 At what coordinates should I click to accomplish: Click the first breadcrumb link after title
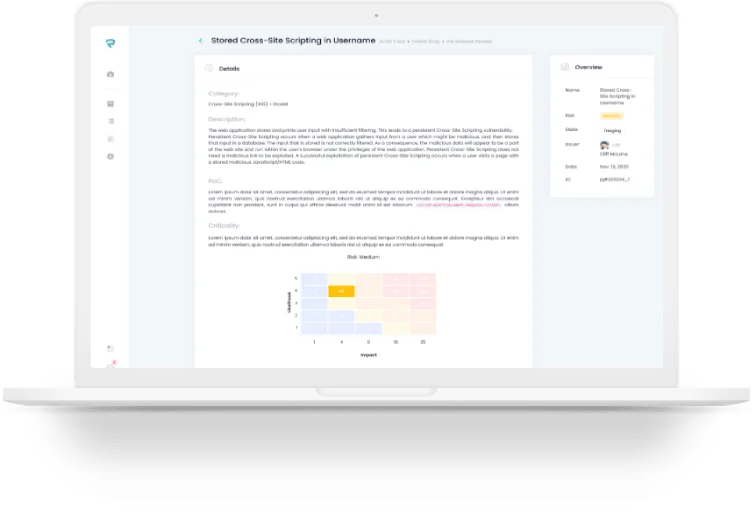pos(393,42)
